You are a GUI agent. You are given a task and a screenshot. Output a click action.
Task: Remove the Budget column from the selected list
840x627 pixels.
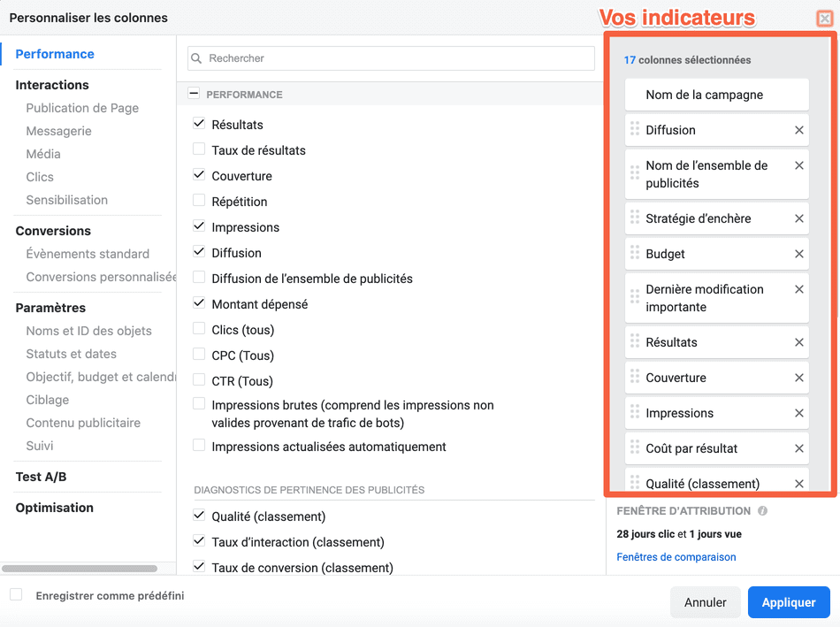coord(798,254)
